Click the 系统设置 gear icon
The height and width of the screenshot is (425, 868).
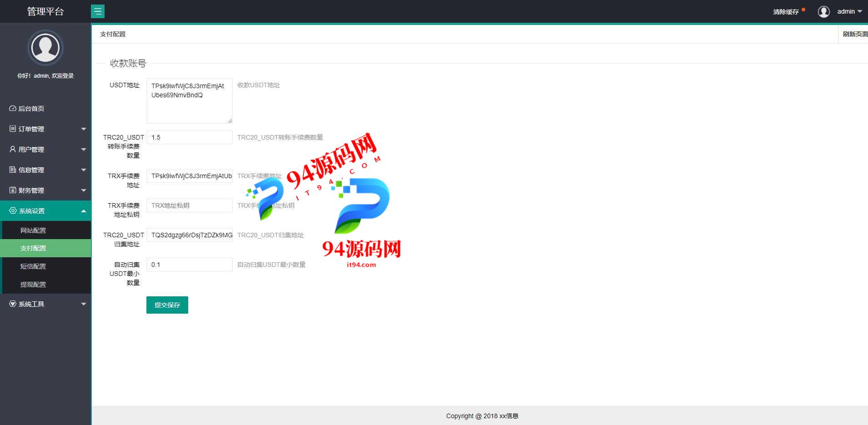tap(13, 211)
